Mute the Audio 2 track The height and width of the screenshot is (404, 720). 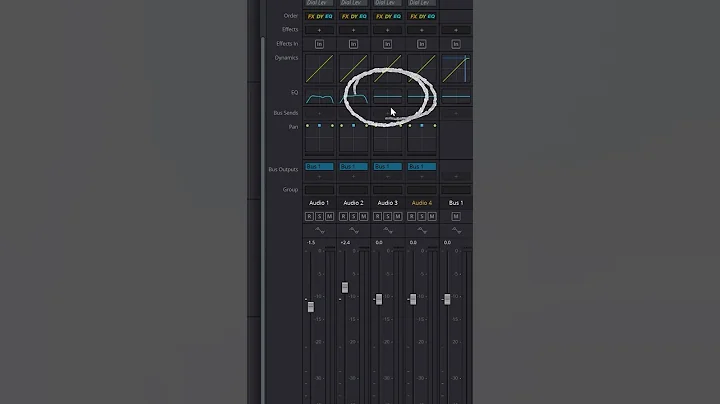pos(363,216)
